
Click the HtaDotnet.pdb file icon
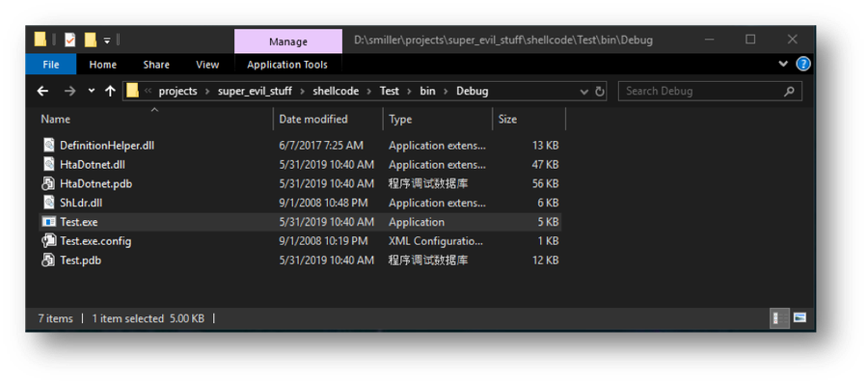click(50, 183)
